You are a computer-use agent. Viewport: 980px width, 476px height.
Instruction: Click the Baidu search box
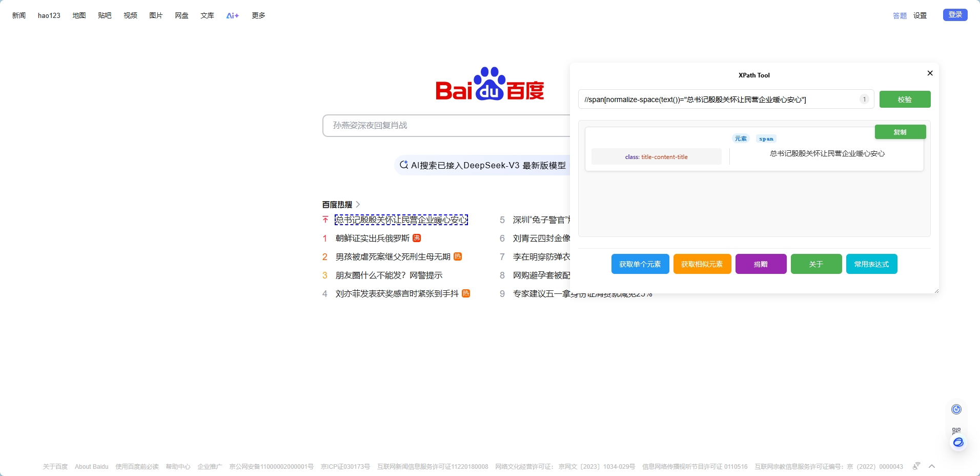[446, 126]
